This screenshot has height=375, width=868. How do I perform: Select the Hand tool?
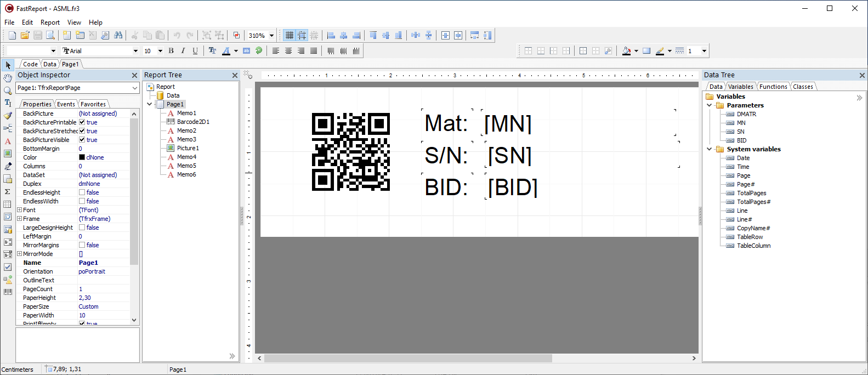coord(8,78)
